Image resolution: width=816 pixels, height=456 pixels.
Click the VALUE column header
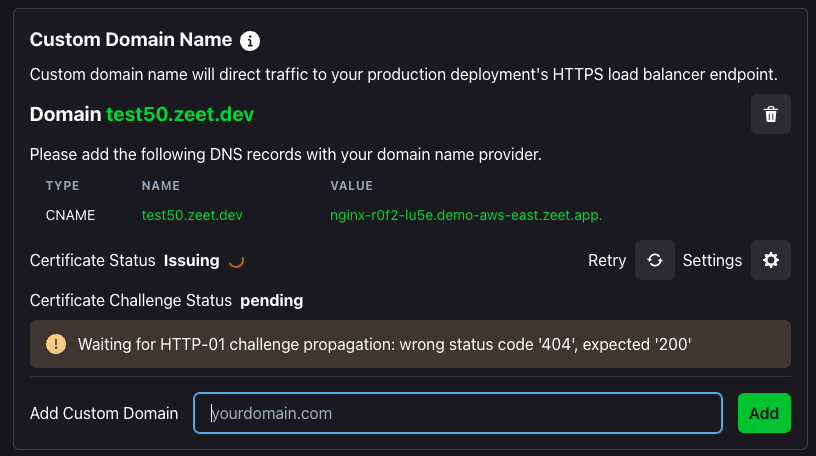click(x=351, y=186)
